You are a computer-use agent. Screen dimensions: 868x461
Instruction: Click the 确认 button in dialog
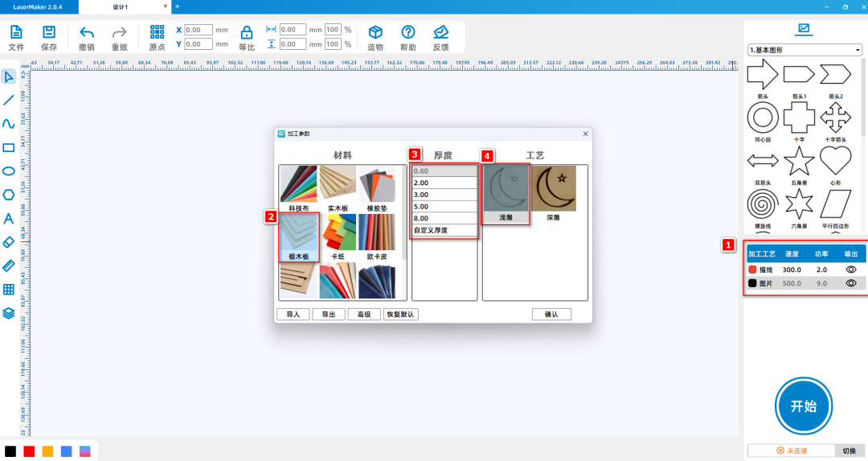click(x=551, y=314)
